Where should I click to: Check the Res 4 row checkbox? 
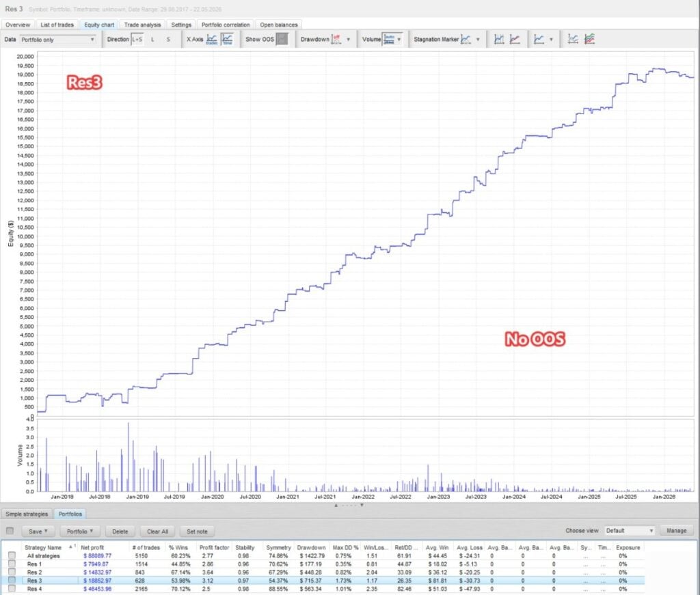coord(12,589)
